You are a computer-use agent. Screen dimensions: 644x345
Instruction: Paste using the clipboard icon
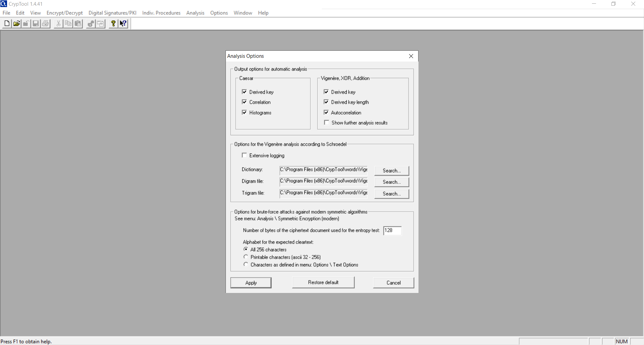[x=78, y=24]
